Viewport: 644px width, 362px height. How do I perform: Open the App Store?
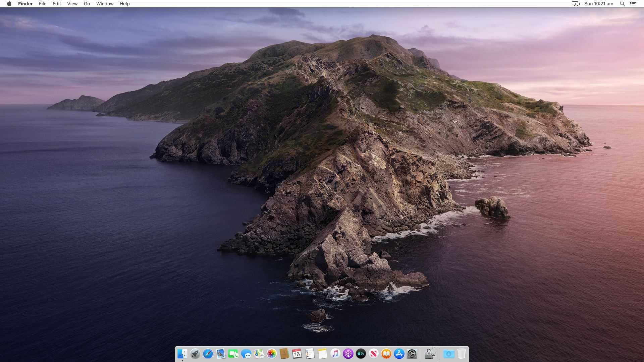pyautogui.click(x=399, y=354)
